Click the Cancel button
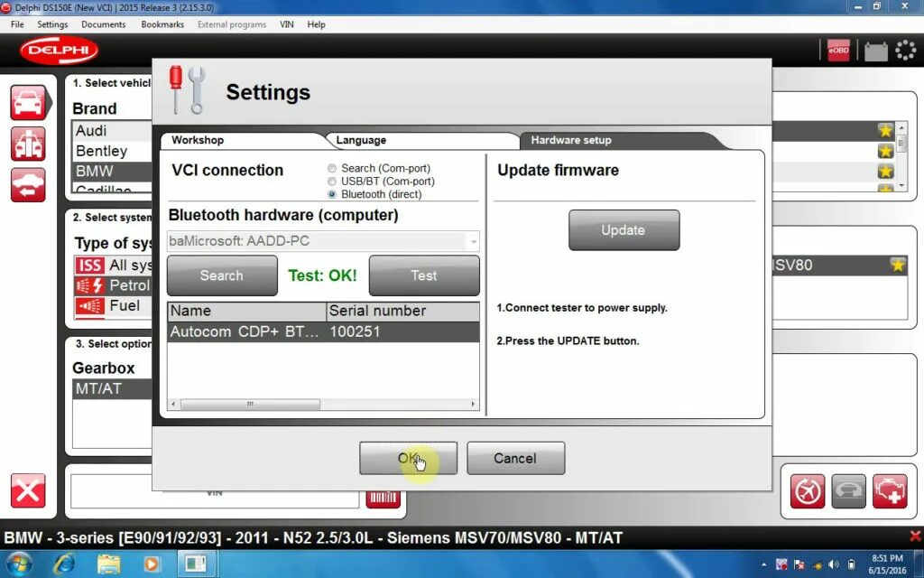The width and height of the screenshot is (924, 578). [x=515, y=458]
